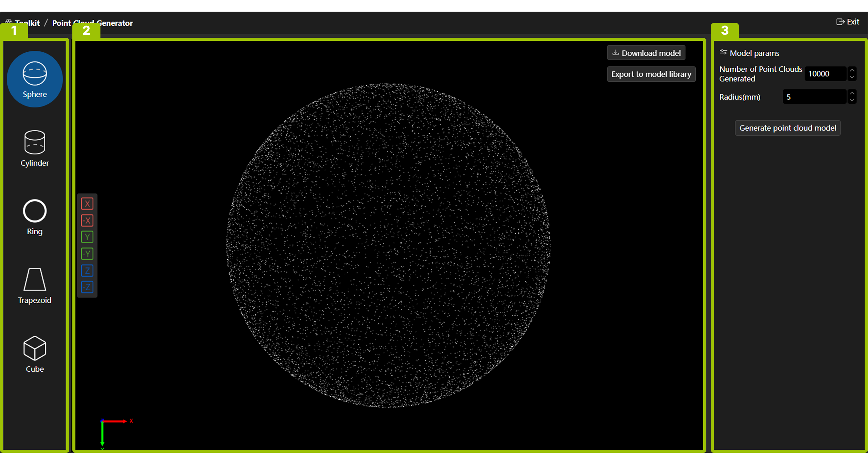This screenshot has width=868, height=461.
Task: Click Generate point cloud model button
Action: click(x=787, y=128)
